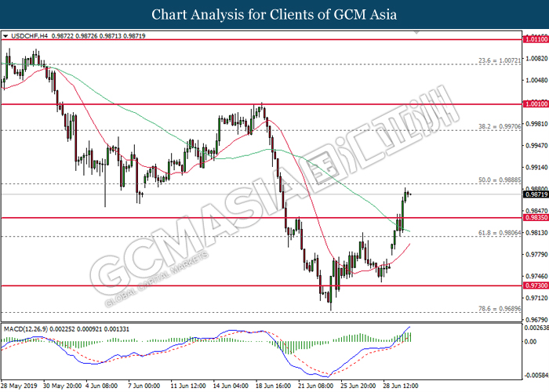Screen dimensions: 549x392
Task: Click the 28 Jun 12:00 time label
Action: (x=401, y=386)
